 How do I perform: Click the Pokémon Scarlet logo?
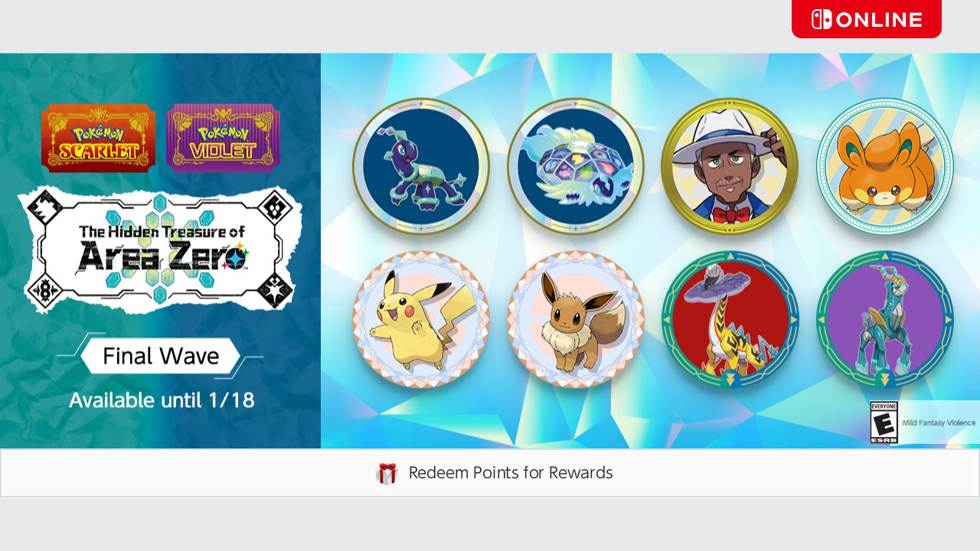(x=98, y=138)
